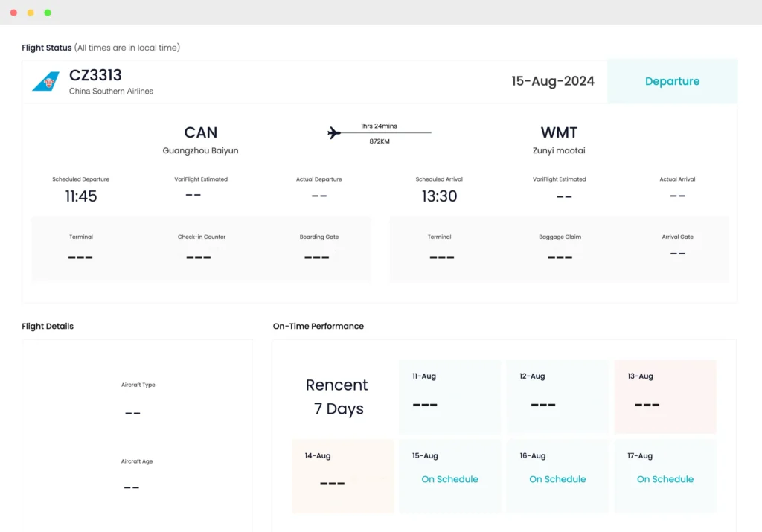This screenshot has width=762, height=532.
Task: Click the Flight Details heading
Action: pyautogui.click(x=48, y=326)
